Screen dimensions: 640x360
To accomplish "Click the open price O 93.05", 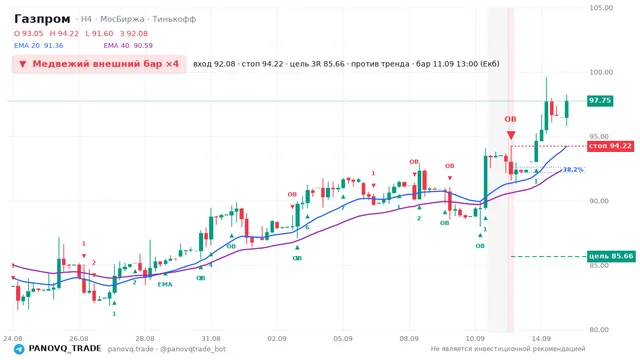I will [x=29, y=33].
